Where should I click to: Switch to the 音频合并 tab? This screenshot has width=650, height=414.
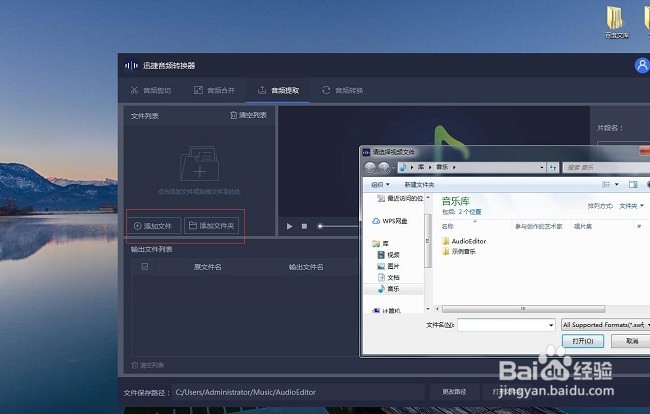[x=215, y=90]
